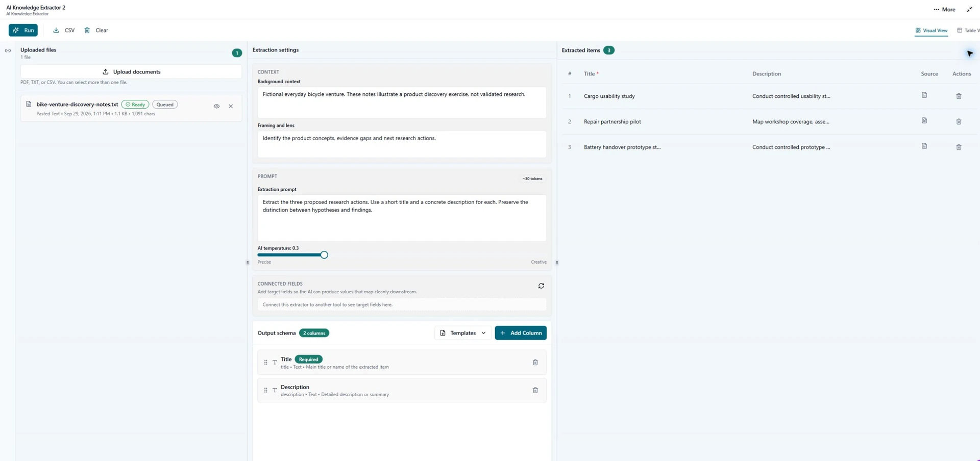Switch to Table View tab
The width and height of the screenshot is (980, 461).
968,31
